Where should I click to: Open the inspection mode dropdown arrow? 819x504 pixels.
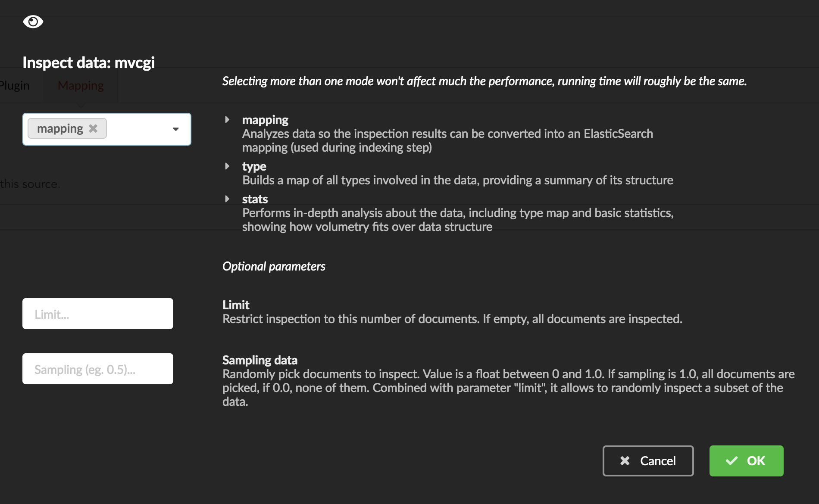pos(176,129)
